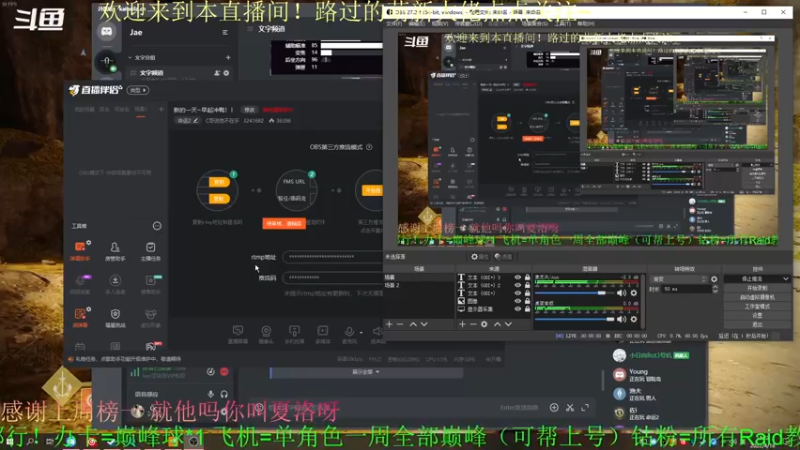Expand microphone options arrow in 直播伴侣 bottom bar
Screen dimensions: 800x450
pos(361,332)
